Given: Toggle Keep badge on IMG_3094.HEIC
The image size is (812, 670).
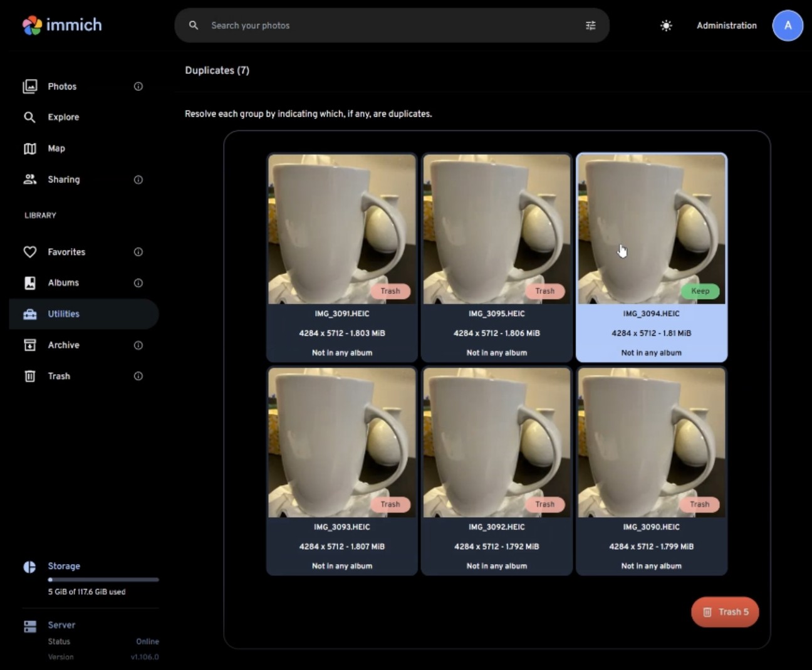Looking at the screenshot, I should pos(700,291).
